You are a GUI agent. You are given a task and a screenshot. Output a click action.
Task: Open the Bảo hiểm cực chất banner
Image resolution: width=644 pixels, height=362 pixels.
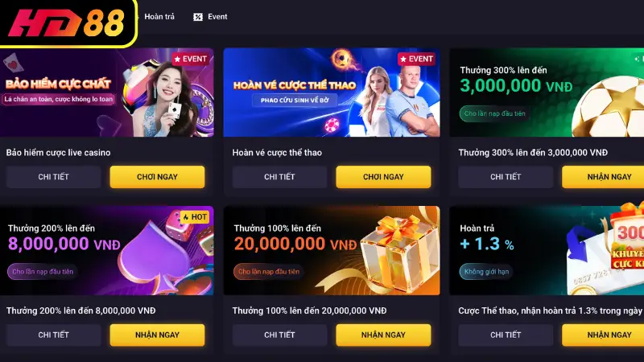[107, 93]
